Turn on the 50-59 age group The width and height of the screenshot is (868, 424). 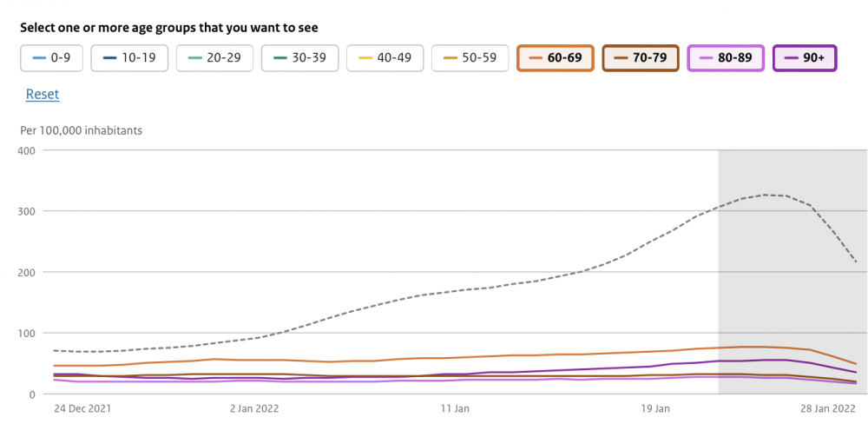pyautogui.click(x=470, y=57)
